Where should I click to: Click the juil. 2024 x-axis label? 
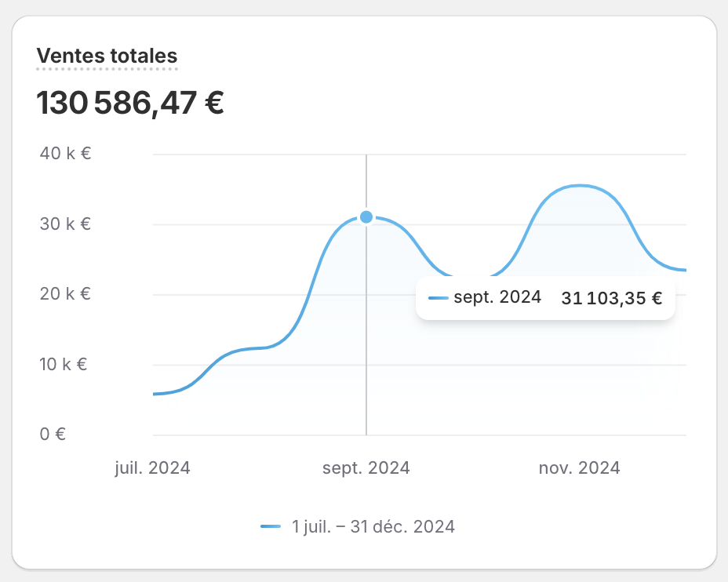point(153,467)
